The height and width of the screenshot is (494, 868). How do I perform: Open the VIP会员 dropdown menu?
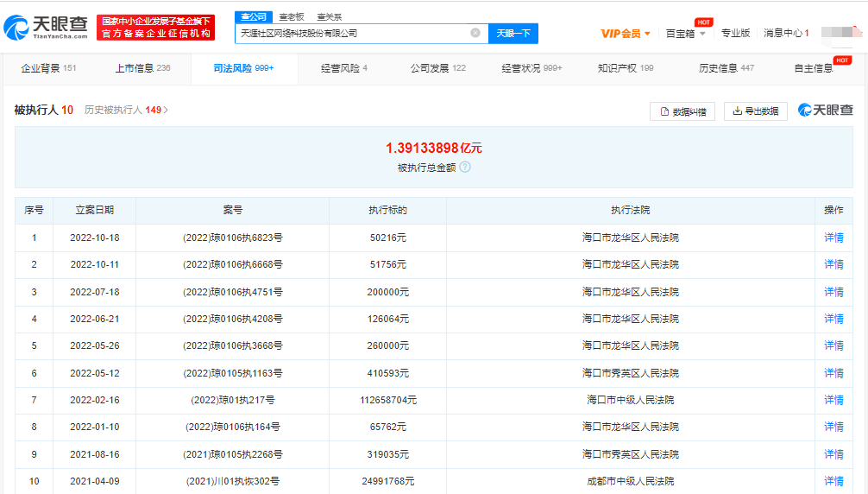point(626,34)
